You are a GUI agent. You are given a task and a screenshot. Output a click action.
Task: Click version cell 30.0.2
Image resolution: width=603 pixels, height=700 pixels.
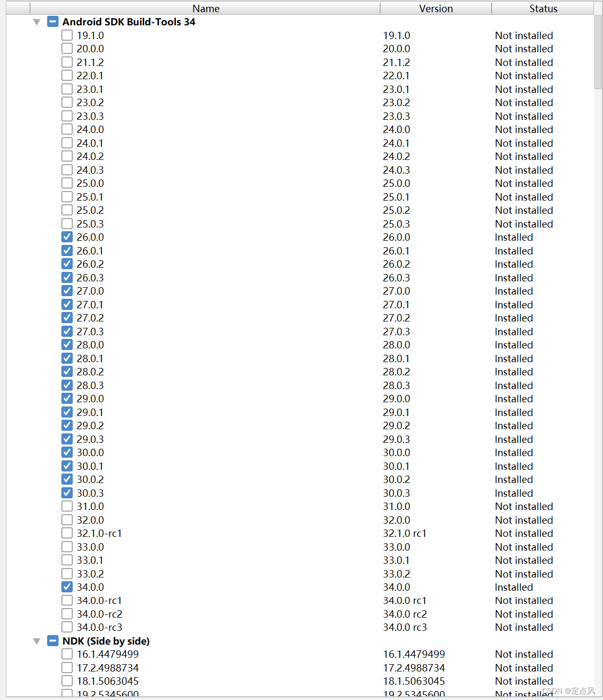coord(397,479)
